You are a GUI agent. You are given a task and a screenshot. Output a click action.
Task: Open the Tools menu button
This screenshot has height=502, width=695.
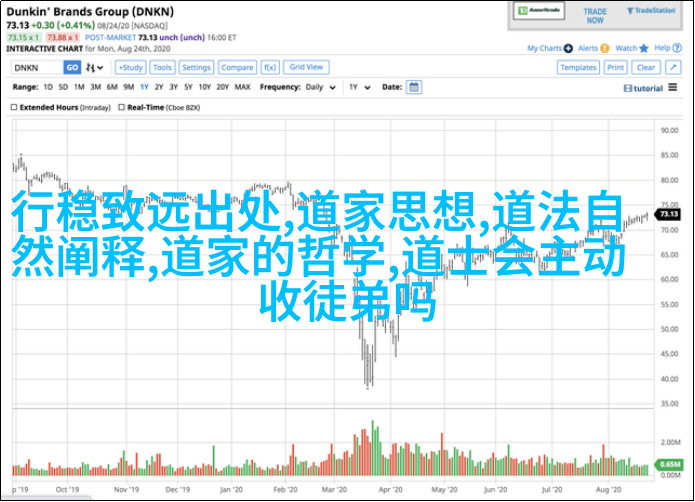[x=162, y=68]
